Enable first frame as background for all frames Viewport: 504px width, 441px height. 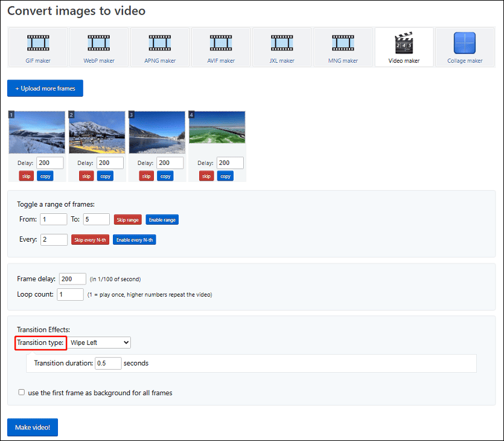[22, 392]
